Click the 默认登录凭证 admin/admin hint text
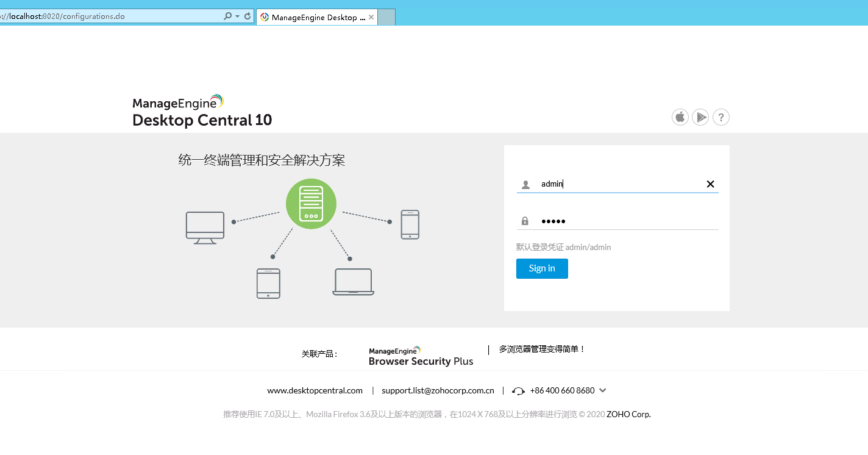The height and width of the screenshot is (455, 868). point(563,247)
